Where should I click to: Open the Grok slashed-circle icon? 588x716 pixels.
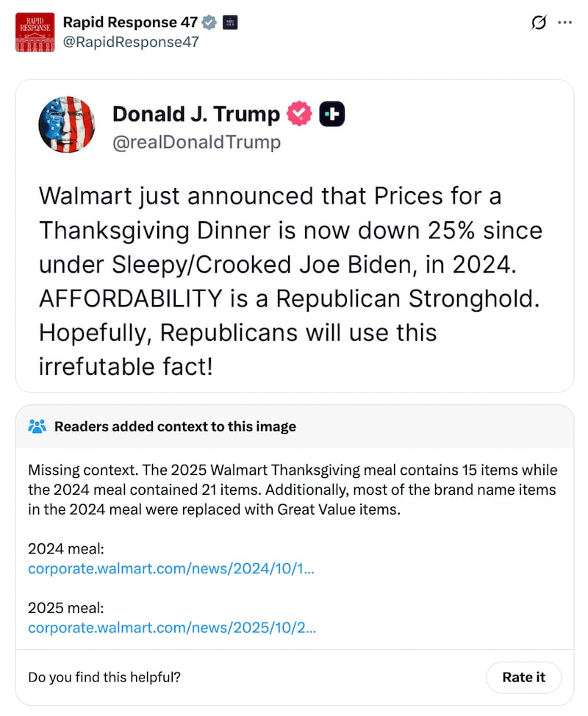pos(539,23)
